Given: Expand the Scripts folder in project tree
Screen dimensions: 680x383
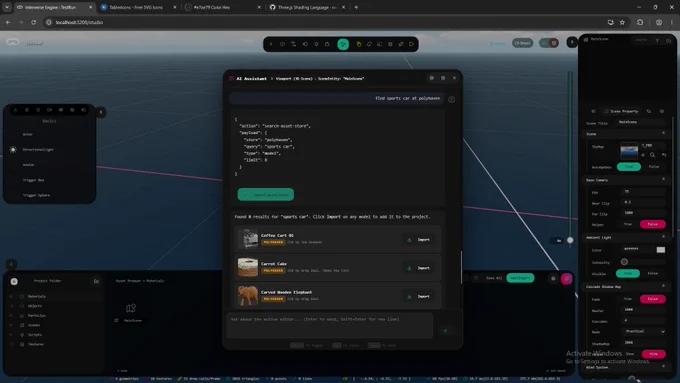Looking at the screenshot, I should [11, 335].
